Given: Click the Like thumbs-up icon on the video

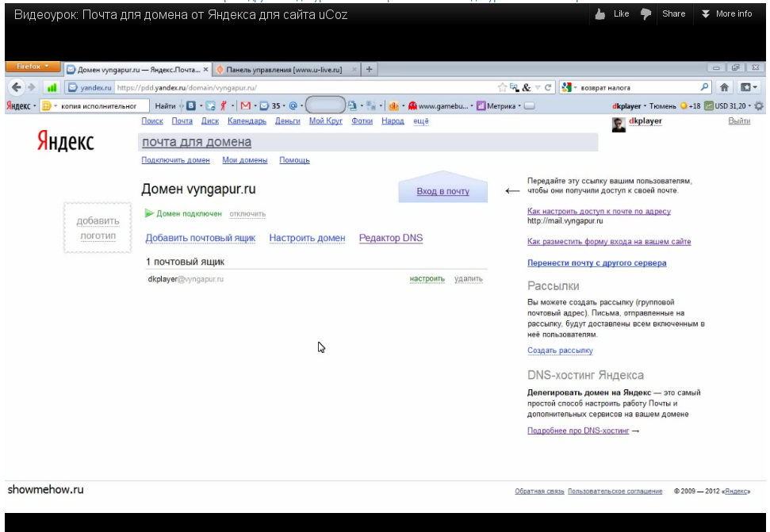Looking at the screenshot, I should click(x=600, y=14).
